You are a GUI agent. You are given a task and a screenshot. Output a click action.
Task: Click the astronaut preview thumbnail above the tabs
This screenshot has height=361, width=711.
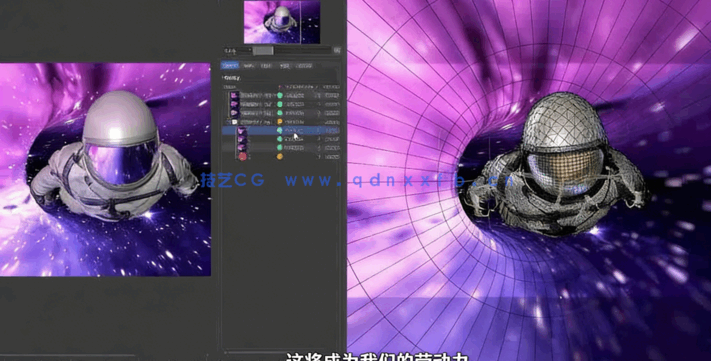tap(282, 22)
